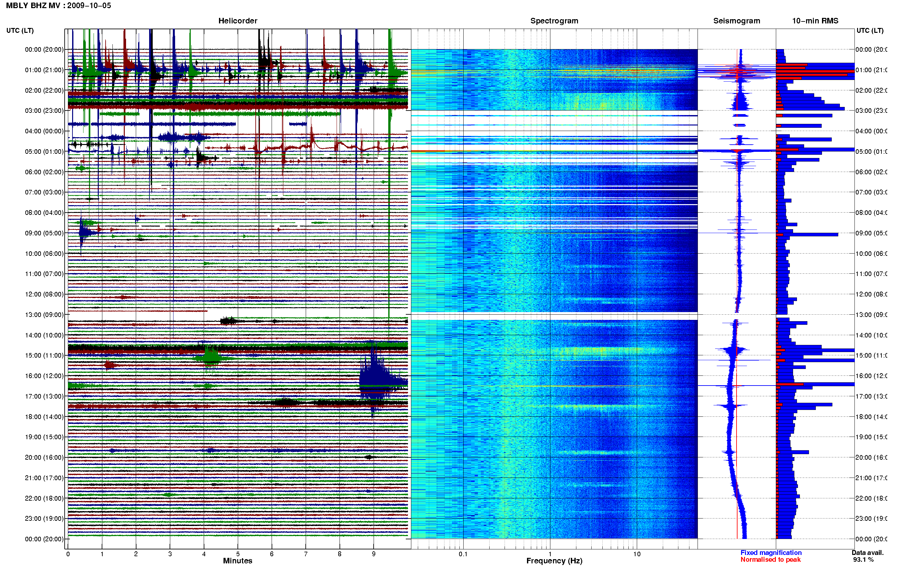Select the left '07:00 (03:00)' time label
Viewport: 924px width, 578px height.
pos(44,192)
